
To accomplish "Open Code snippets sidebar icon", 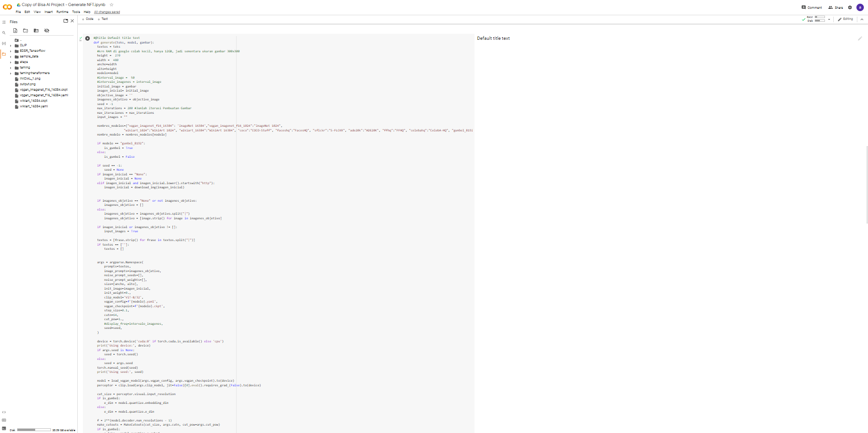I will tap(4, 412).
